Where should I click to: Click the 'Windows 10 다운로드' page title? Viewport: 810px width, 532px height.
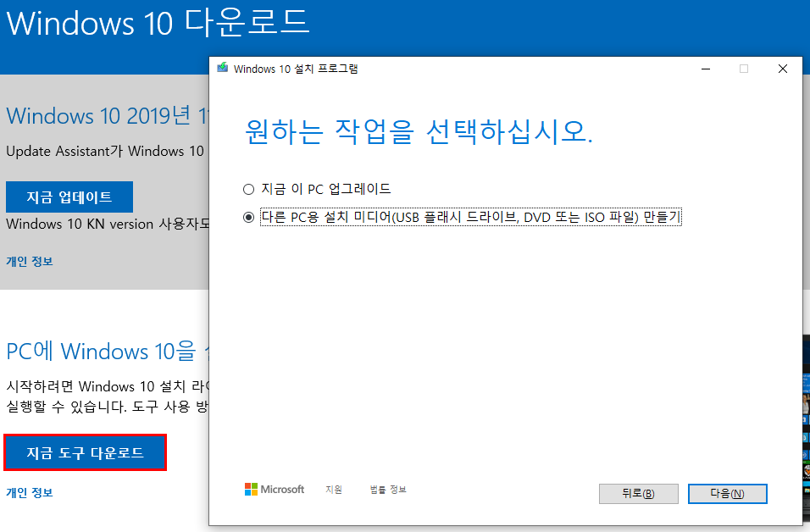point(158,22)
